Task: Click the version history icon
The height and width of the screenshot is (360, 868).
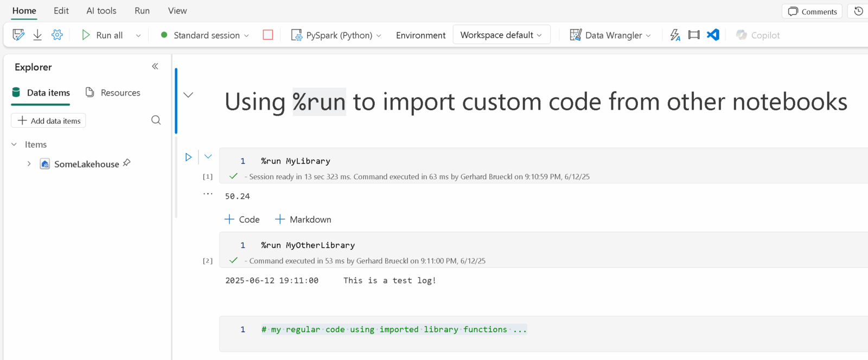Action: (x=858, y=11)
